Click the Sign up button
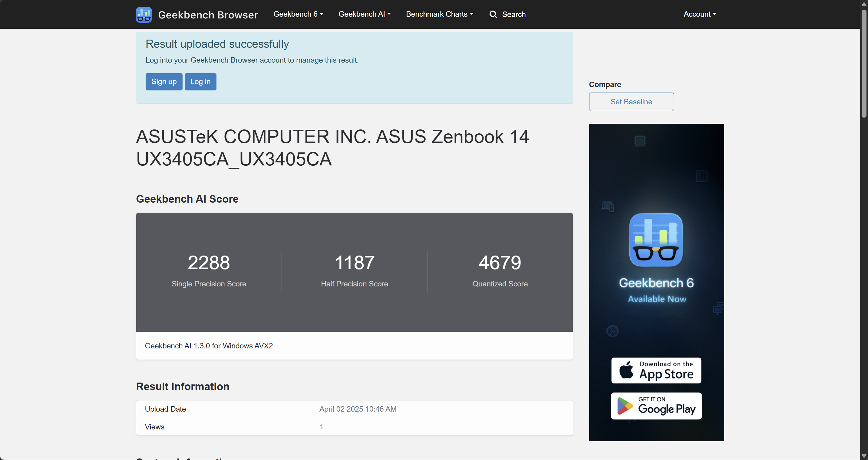Image resolution: width=868 pixels, height=460 pixels. point(164,82)
